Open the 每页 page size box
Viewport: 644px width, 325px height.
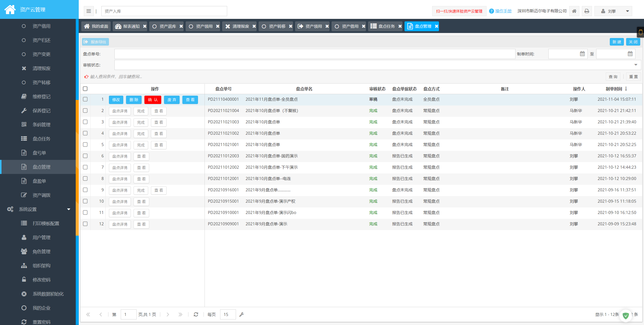click(228, 314)
